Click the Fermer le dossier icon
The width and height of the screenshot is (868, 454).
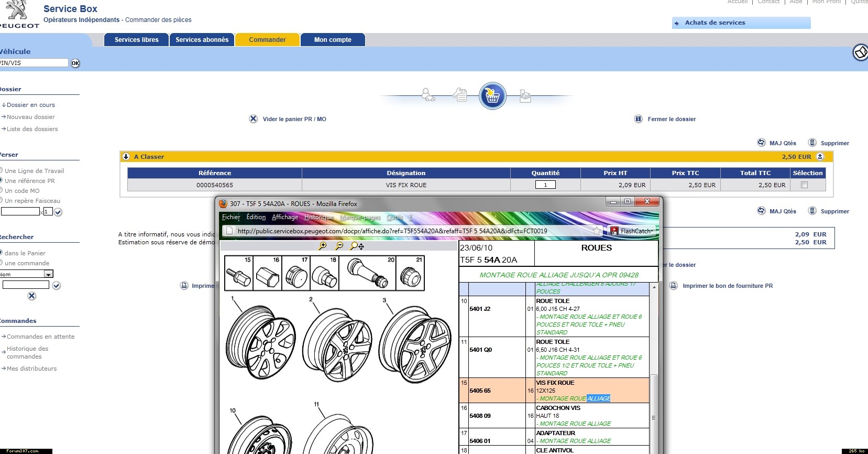(638, 119)
